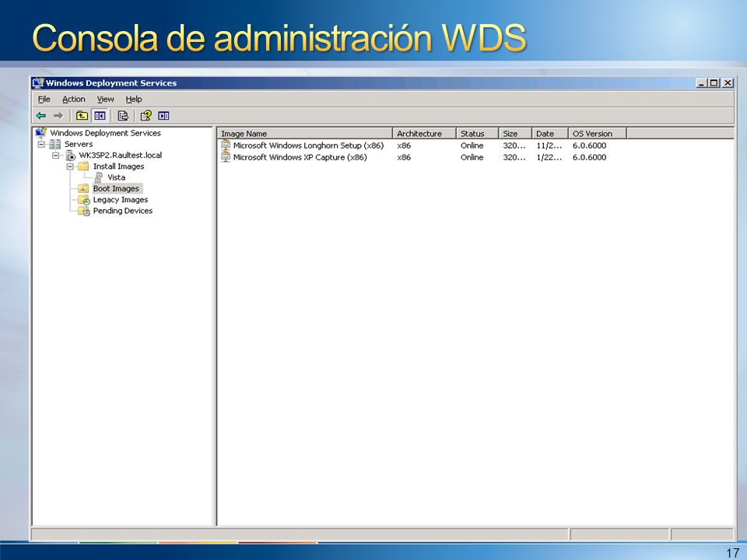Viewport: 747px width, 560px height.
Task: Open the View menu
Action: click(105, 99)
